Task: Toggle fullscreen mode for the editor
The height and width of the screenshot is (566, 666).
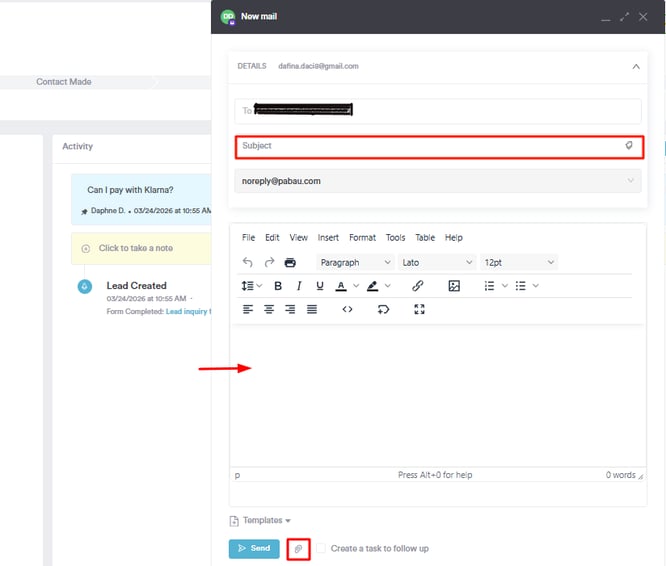Action: (419, 310)
